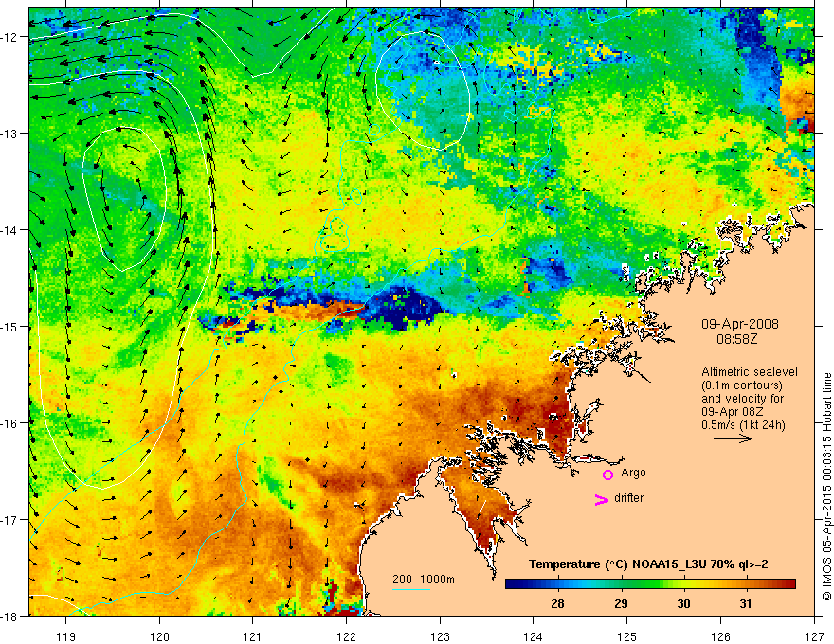Click the latitude label -16
834x644 pixels.
(x=10, y=423)
